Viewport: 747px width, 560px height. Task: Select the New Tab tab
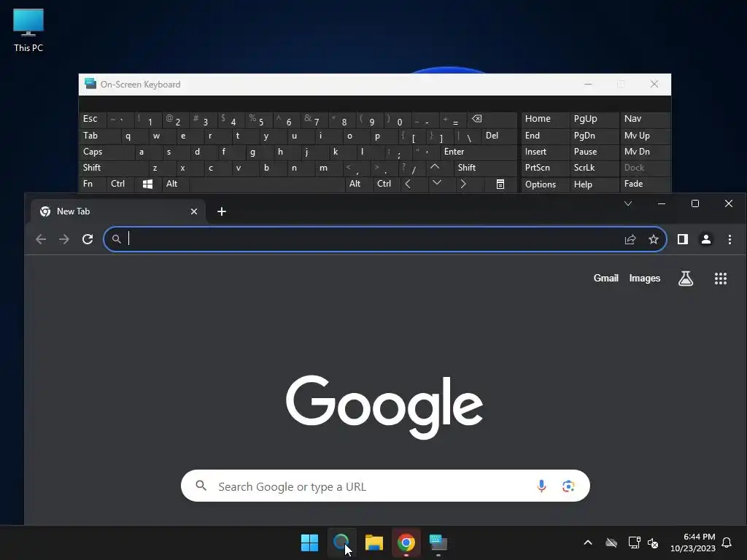pyautogui.click(x=118, y=211)
